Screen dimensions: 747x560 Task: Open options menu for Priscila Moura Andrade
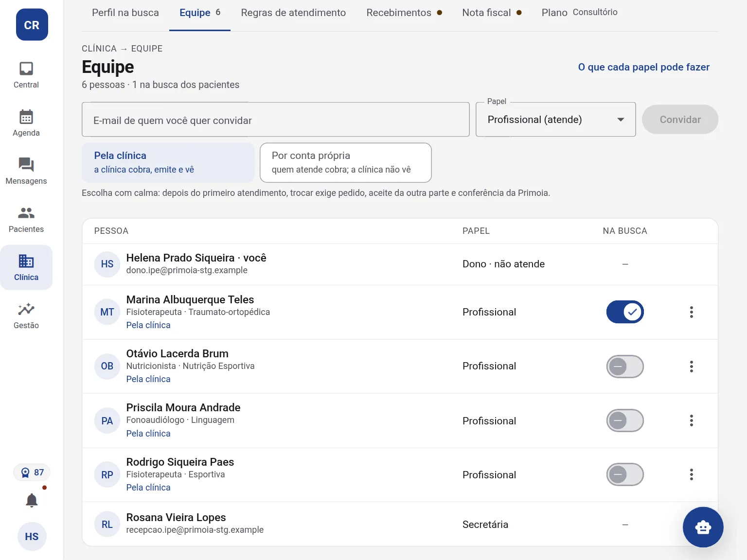(x=691, y=420)
